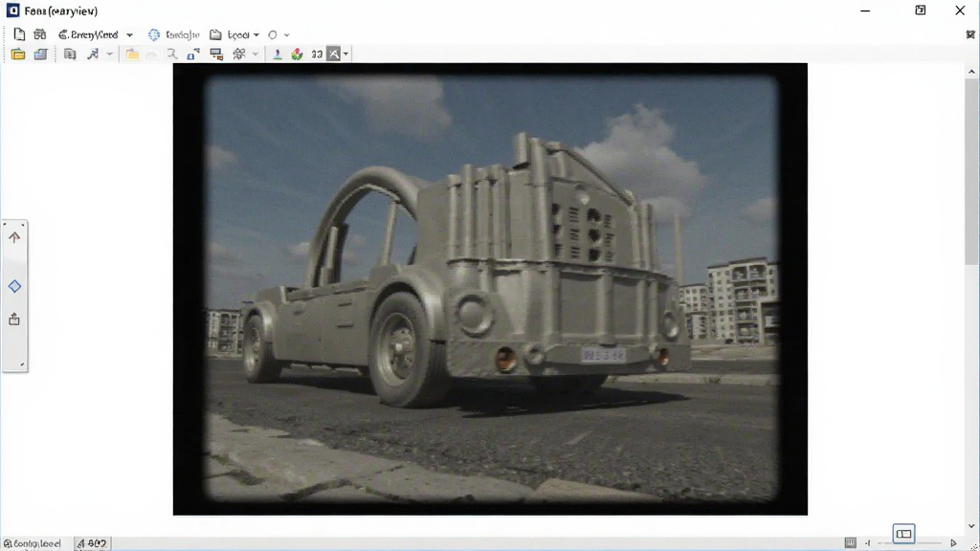This screenshot has width=980, height=551.
Task: Click the up arrow in left side panel
Action: click(x=14, y=237)
